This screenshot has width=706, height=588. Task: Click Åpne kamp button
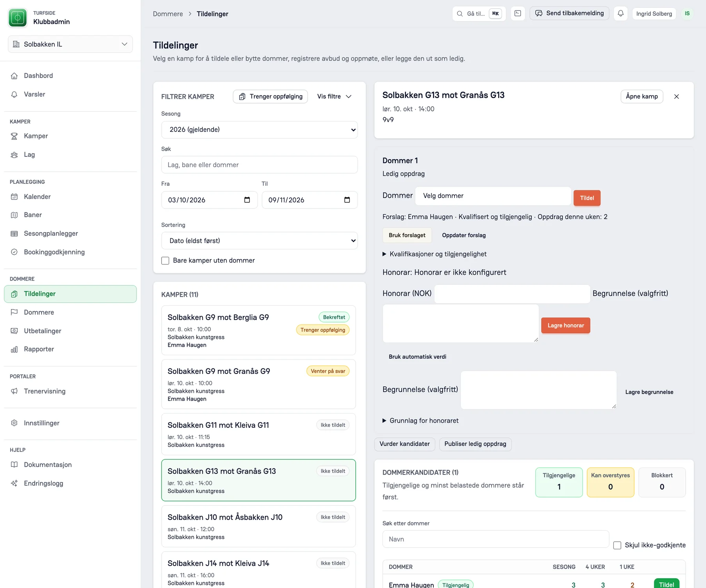[642, 96]
